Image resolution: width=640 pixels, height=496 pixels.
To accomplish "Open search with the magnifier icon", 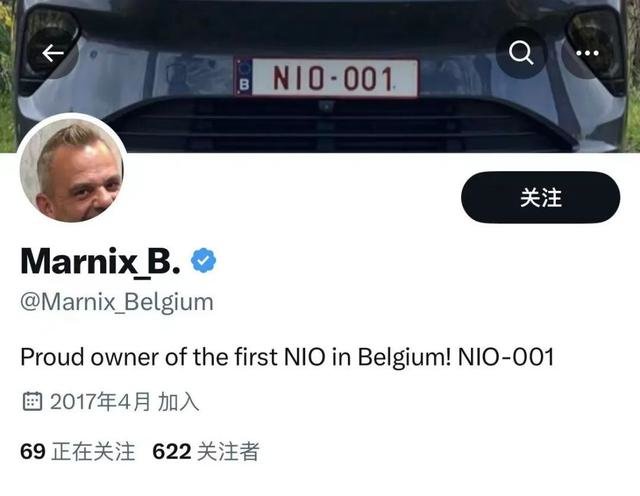I will point(521,53).
